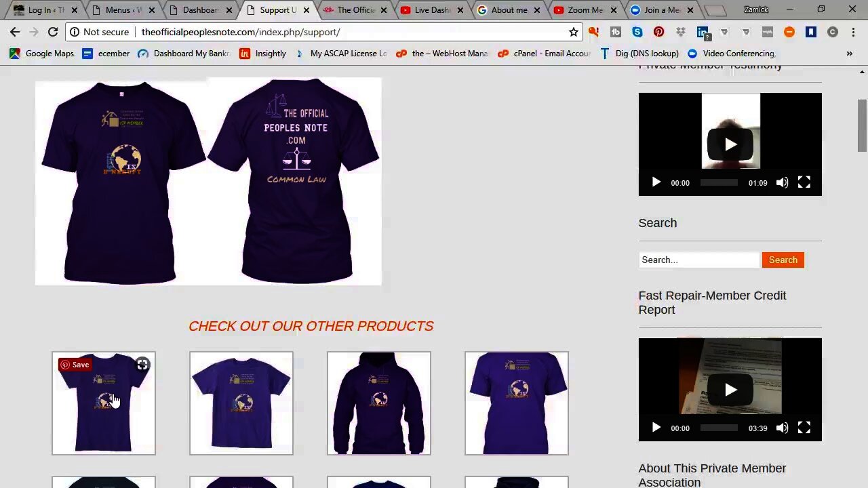Open the cPanel Email Accounts bookmark

click(x=544, y=54)
